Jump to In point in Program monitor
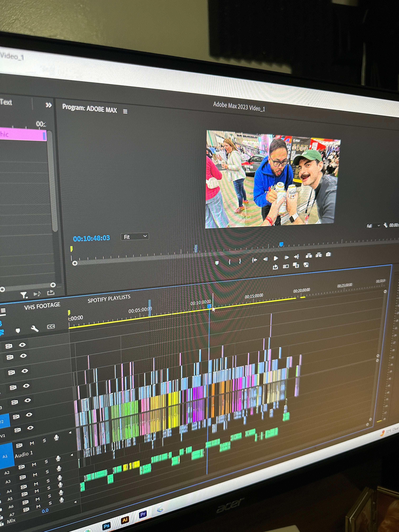Image resolution: width=399 pixels, height=532 pixels. (254, 260)
